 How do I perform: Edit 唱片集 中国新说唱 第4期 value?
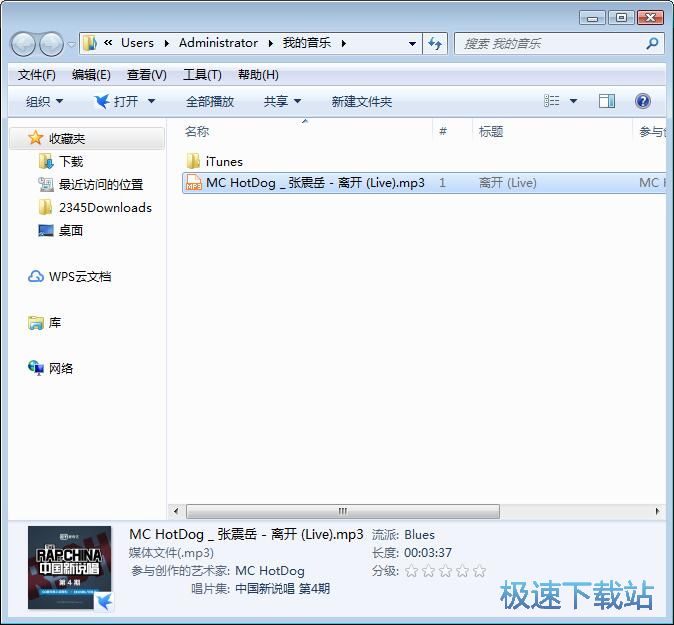282,588
